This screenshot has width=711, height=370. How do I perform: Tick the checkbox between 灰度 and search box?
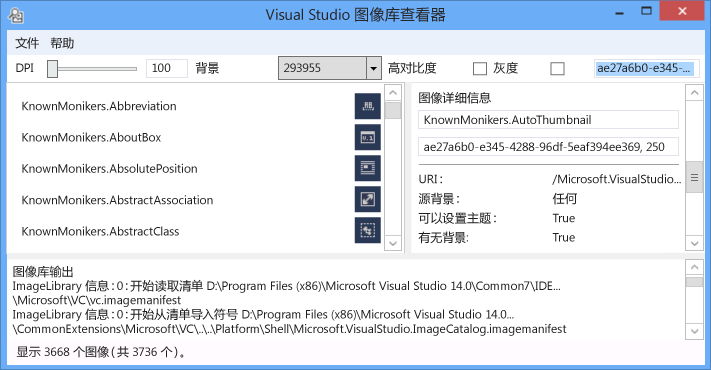pyautogui.click(x=557, y=68)
